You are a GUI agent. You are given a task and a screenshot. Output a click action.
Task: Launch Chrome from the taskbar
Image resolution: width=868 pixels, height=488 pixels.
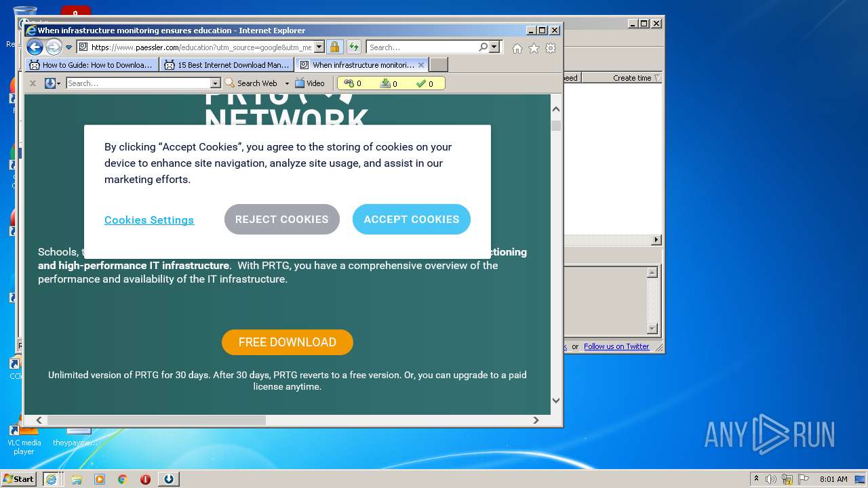click(123, 479)
